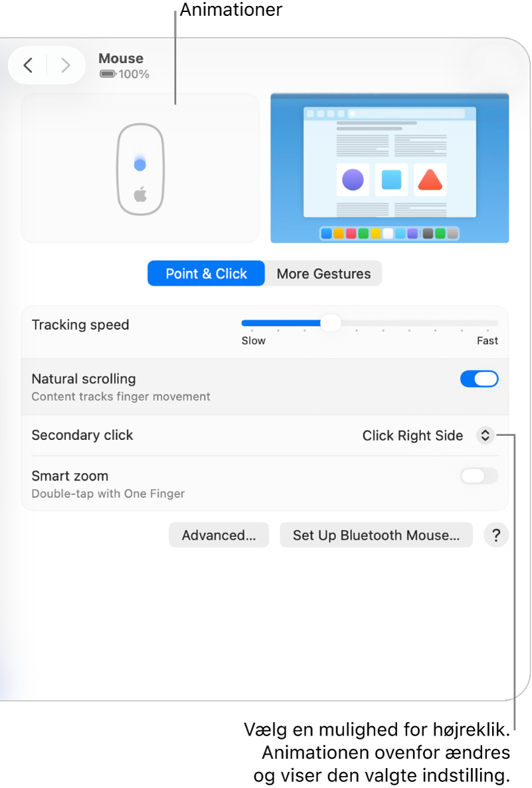Select the Point & Click tab
The image size is (532, 788).
click(206, 273)
